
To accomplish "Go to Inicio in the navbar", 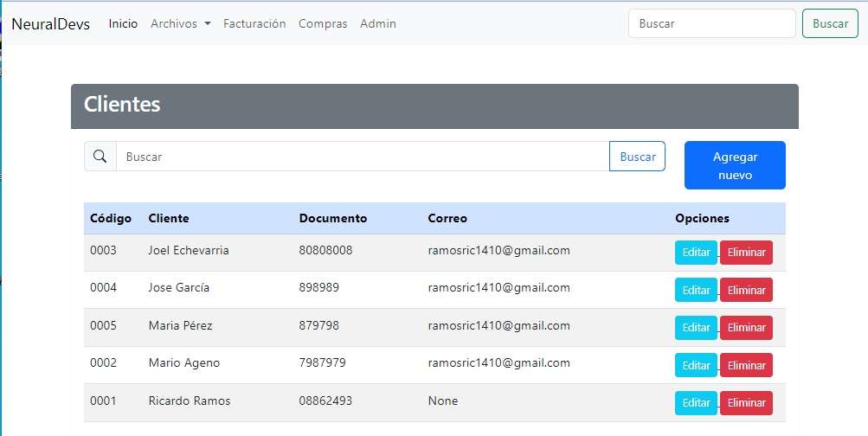I will [x=123, y=24].
